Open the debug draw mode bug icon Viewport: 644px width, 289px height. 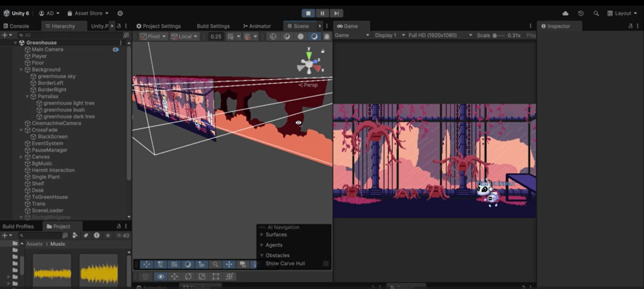(327, 36)
